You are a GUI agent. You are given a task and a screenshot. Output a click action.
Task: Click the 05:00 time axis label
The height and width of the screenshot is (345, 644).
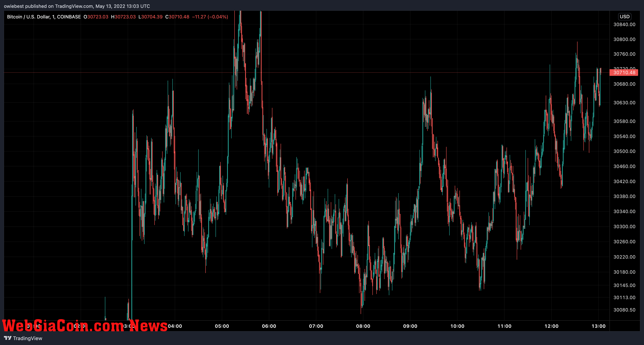coord(222,326)
